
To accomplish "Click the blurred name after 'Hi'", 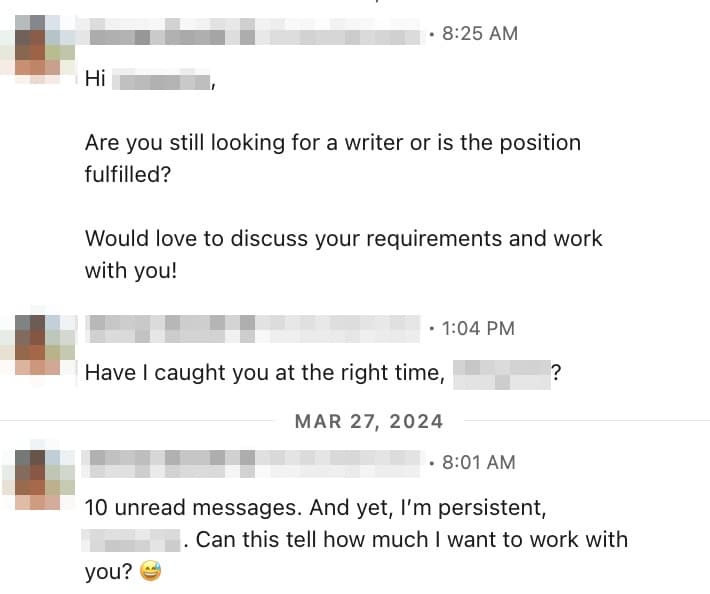I will 161,80.
